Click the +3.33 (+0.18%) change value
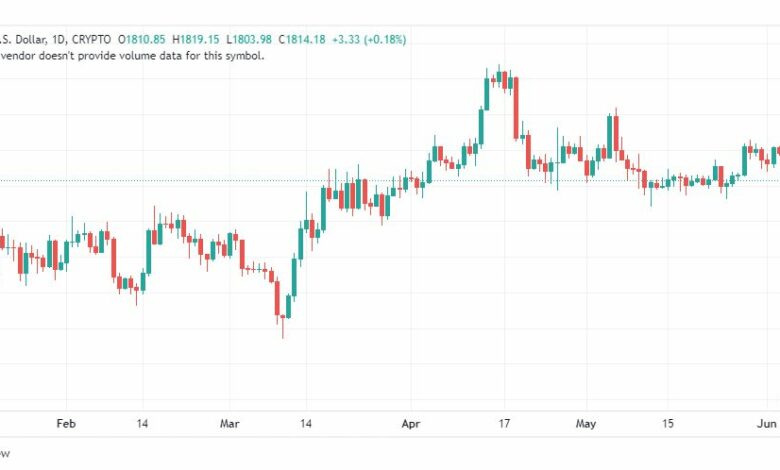The height and width of the screenshot is (470, 780). click(x=369, y=39)
